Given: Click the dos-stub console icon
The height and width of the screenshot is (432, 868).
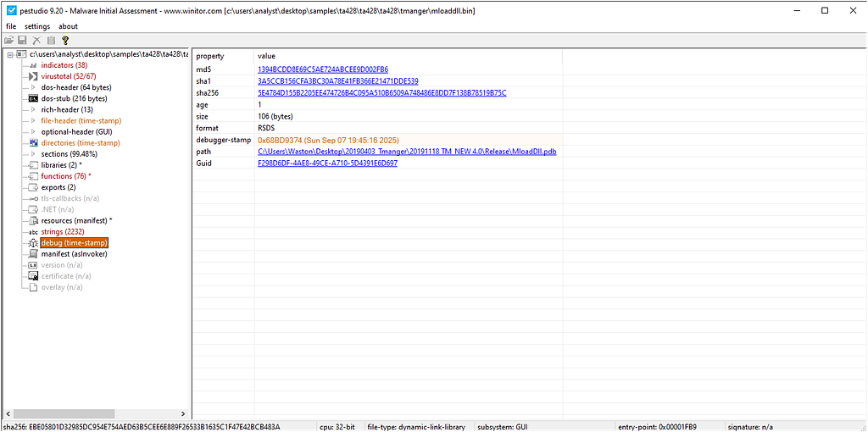Looking at the screenshot, I should point(33,98).
